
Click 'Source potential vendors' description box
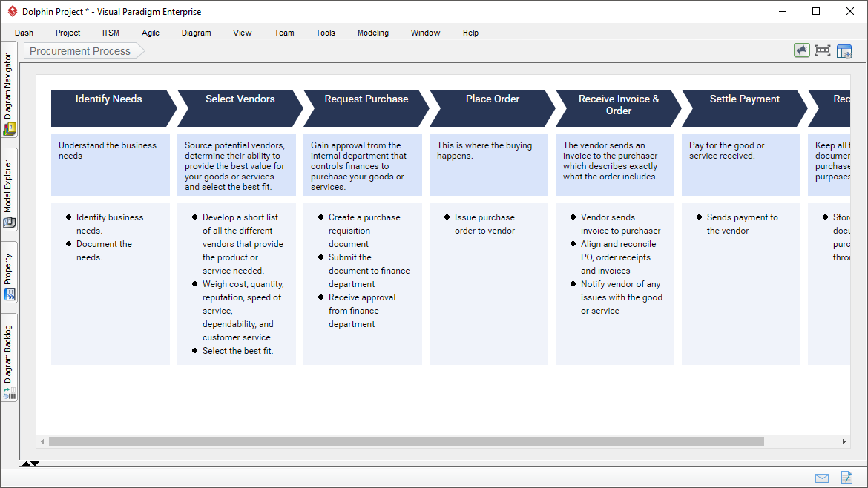237,165
